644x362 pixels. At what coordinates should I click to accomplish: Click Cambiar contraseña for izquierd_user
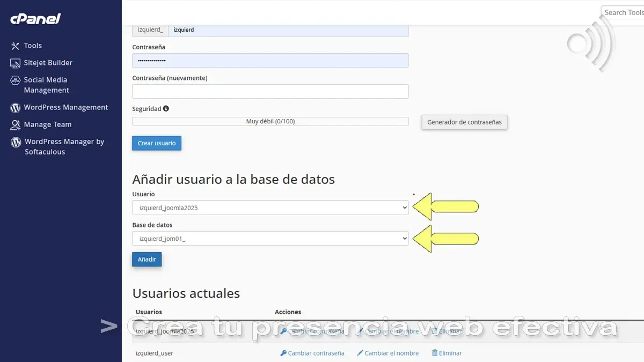pyautogui.click(x=312, y=353)
